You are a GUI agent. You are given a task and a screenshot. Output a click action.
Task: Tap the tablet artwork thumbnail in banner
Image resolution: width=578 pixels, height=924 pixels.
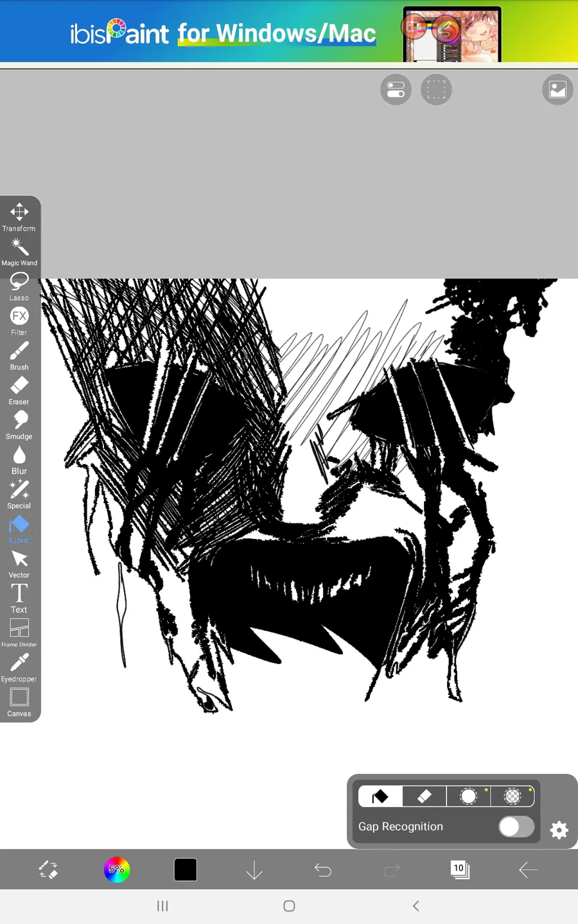[452, 34]
